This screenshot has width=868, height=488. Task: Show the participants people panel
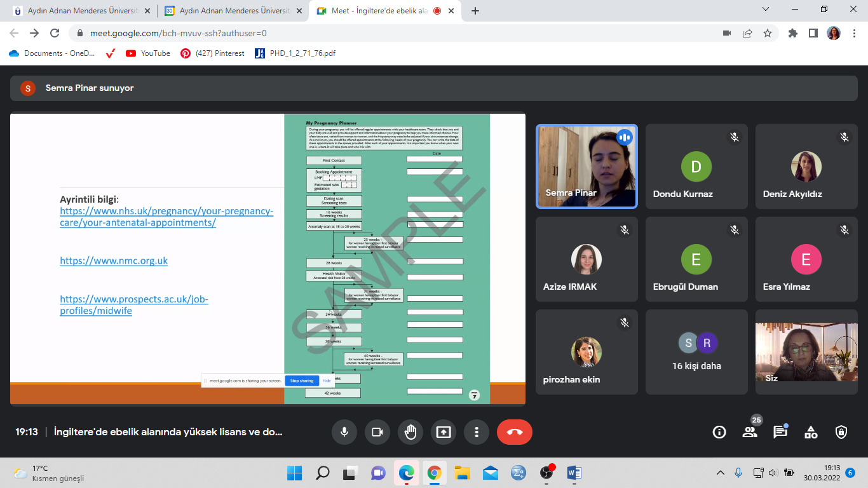[750, 432]
